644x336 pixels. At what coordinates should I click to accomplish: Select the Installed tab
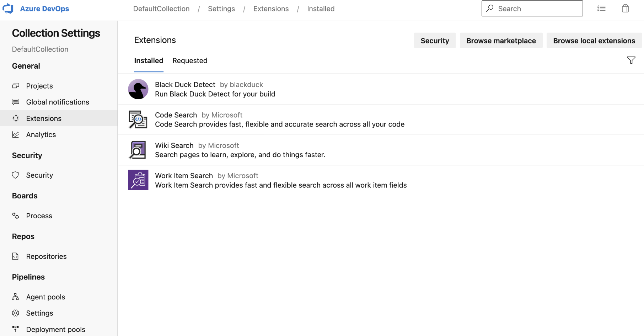click(x=149, y=61)
